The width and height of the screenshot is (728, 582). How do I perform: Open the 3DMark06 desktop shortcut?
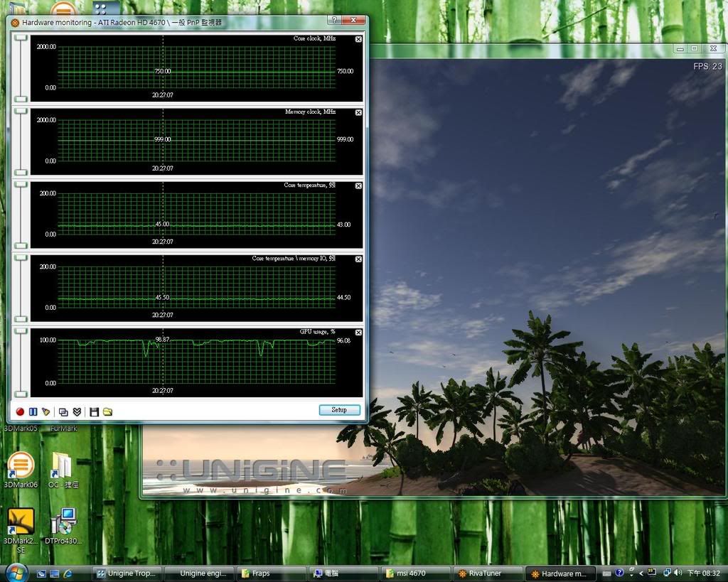point(21,466)
